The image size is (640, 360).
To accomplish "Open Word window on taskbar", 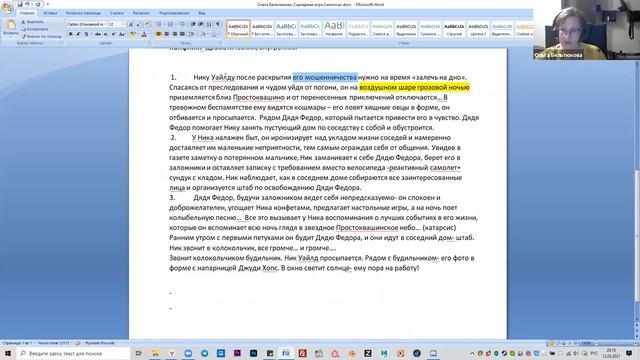I will point(286,353).
